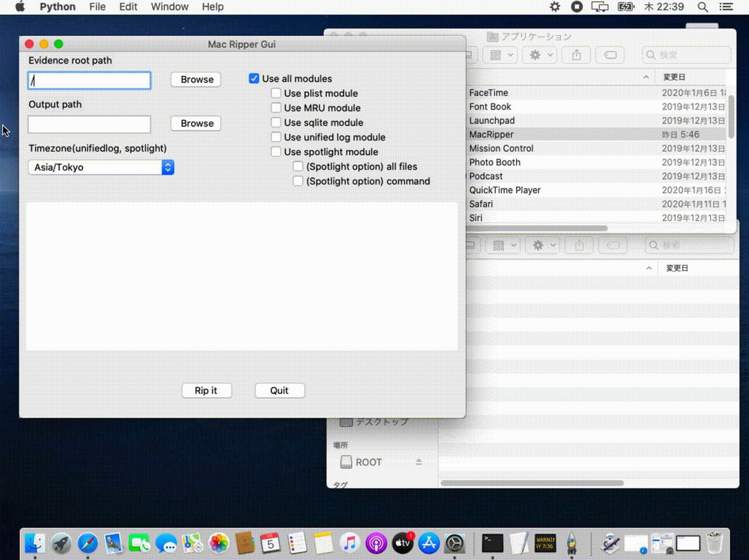Browse for Output path

click(197, 123)
